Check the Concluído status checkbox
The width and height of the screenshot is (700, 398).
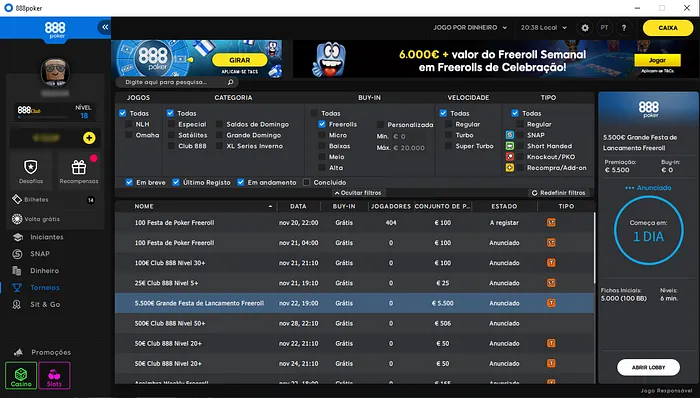pyautogui.click(x=306, y=182)
